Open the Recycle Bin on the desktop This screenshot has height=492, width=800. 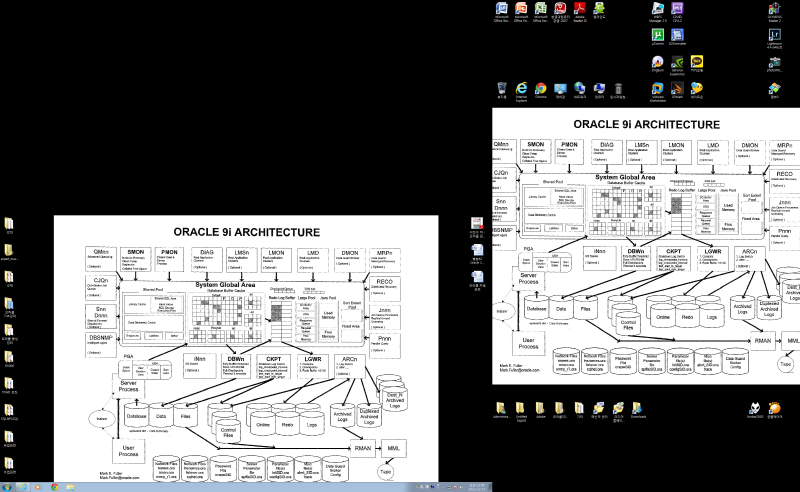[x=502, y=90]
